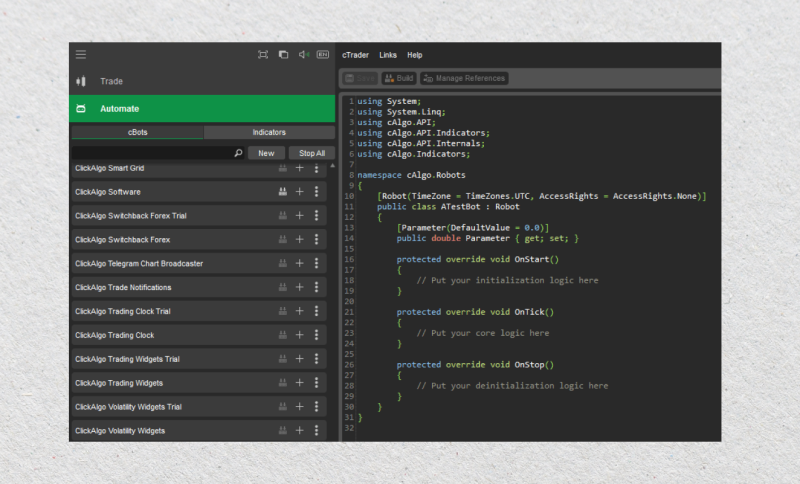Click the Save toolbar button
This screenshot has width=800, height=484.
click(360, 78)
